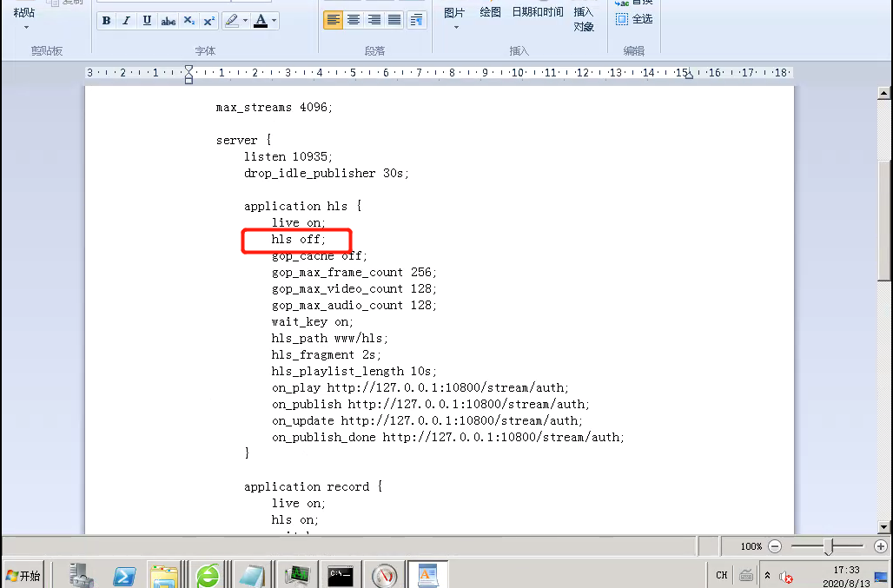
Task: Click the CH language indicator
Action: click(x=722, y=576)
